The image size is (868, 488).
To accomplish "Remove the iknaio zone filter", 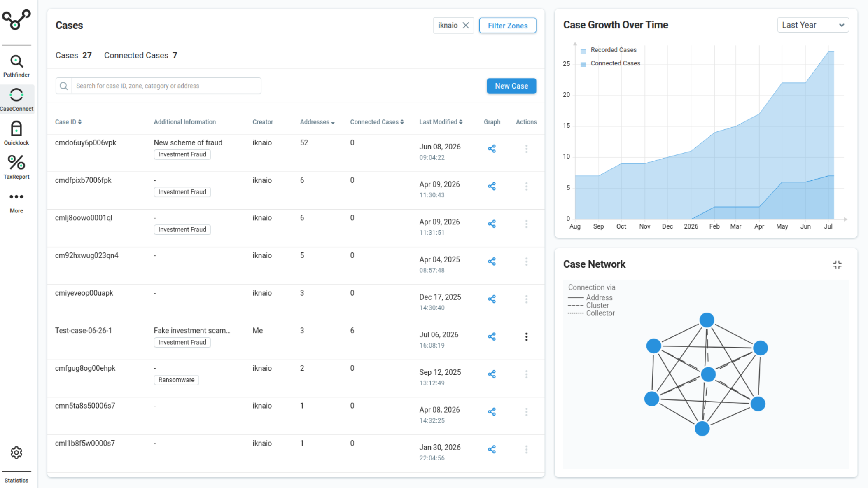I will [466, 26].
